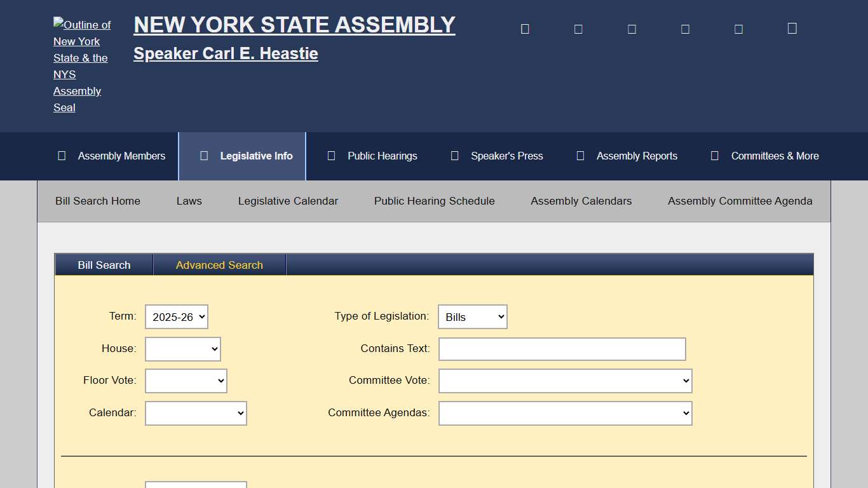Click the icon beside Committees & More
The image size is (868, 488).
coord(714,155)
